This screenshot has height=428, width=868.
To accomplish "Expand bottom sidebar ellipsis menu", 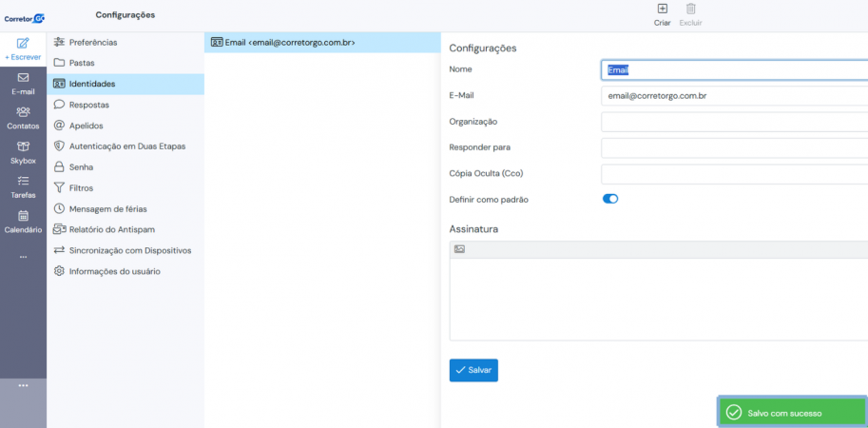I will (23, 385).
